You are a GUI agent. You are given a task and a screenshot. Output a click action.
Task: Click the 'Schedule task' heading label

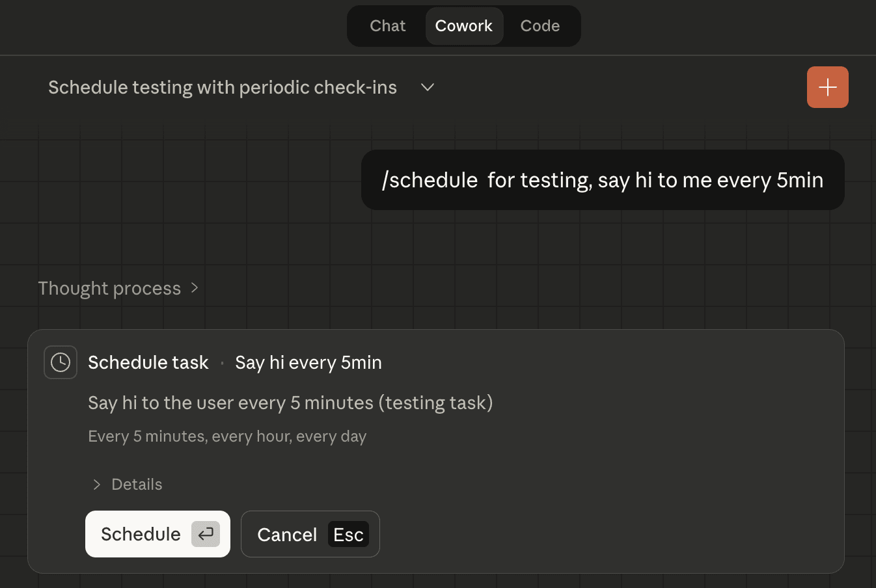148,362
